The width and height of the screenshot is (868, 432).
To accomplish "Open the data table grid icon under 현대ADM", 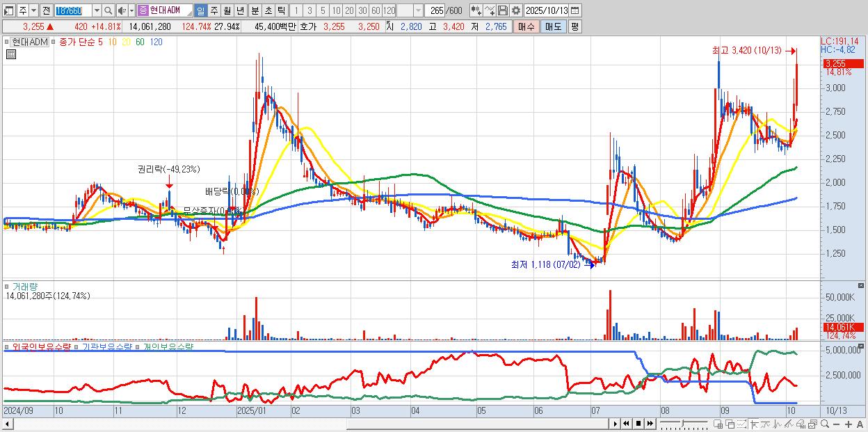I will pos(10,54).
